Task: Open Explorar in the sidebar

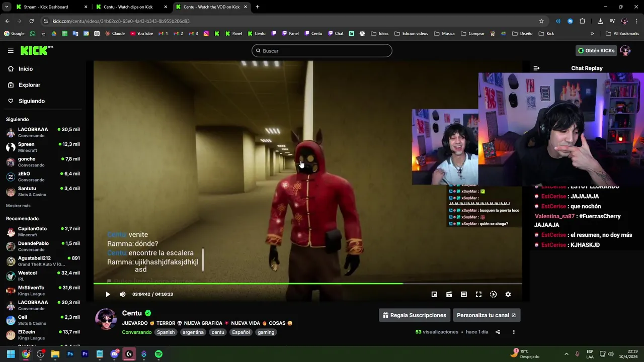Action: tap(29, 85)
